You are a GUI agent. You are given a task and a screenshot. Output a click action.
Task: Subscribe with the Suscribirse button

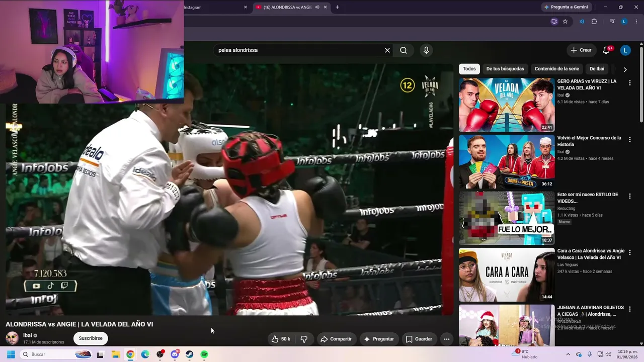point(91,338)
